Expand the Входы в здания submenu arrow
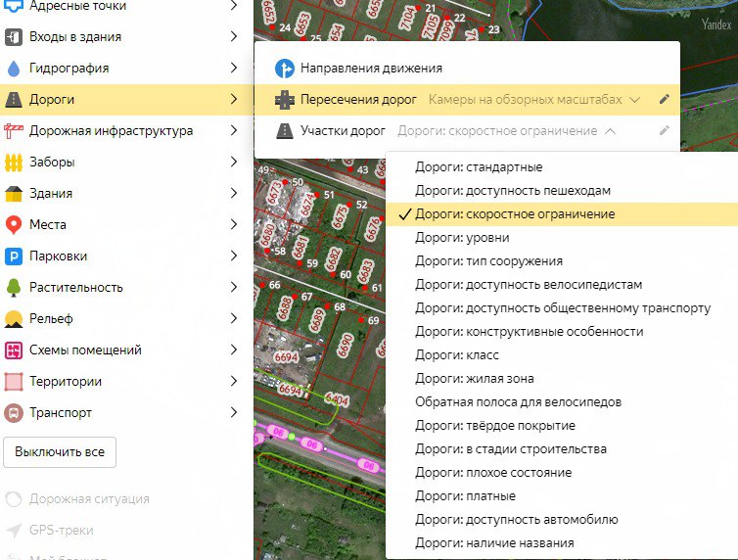The width and height of the screenshot is (738, 560). pyautogui.click(x=234, y=36)
